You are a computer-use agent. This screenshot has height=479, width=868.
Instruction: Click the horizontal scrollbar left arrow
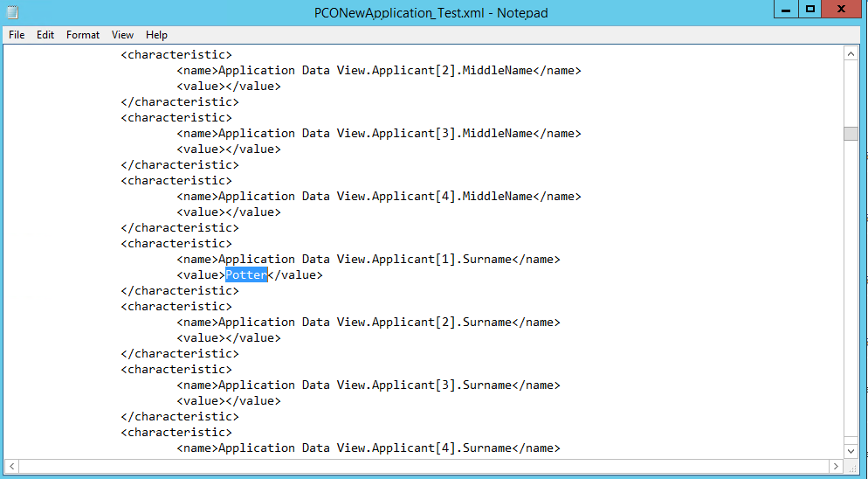11,466
